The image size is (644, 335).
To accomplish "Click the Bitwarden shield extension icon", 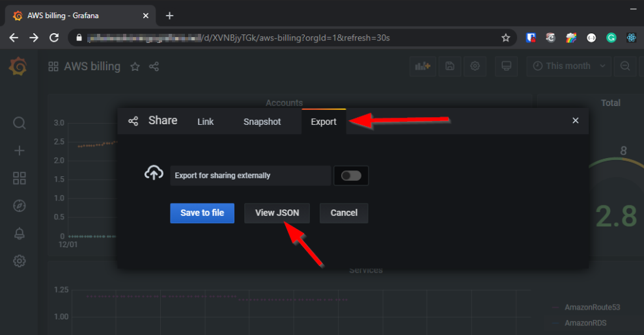I will pyautogui.click(x=531, y=38).
